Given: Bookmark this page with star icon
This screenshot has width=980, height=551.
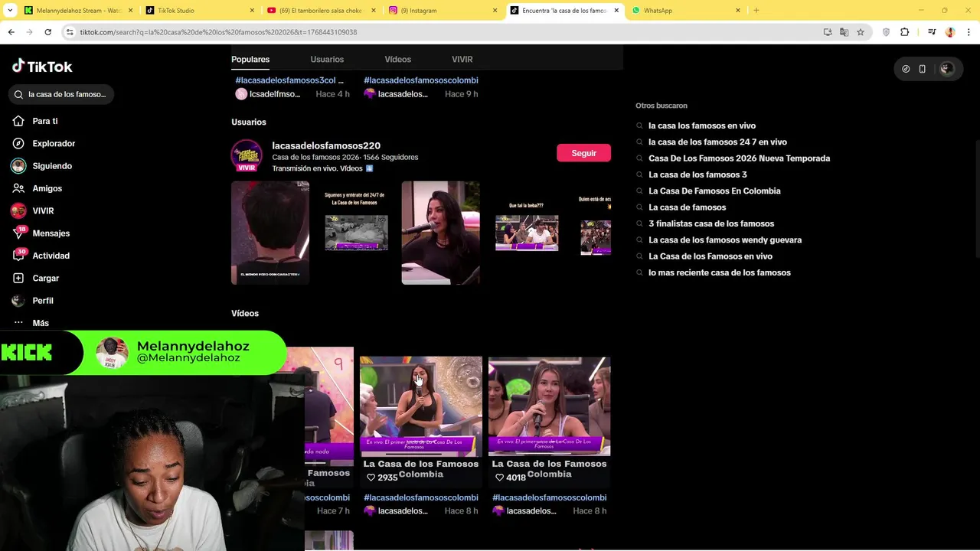Looking at the screenshot, I should click(861, 32).
